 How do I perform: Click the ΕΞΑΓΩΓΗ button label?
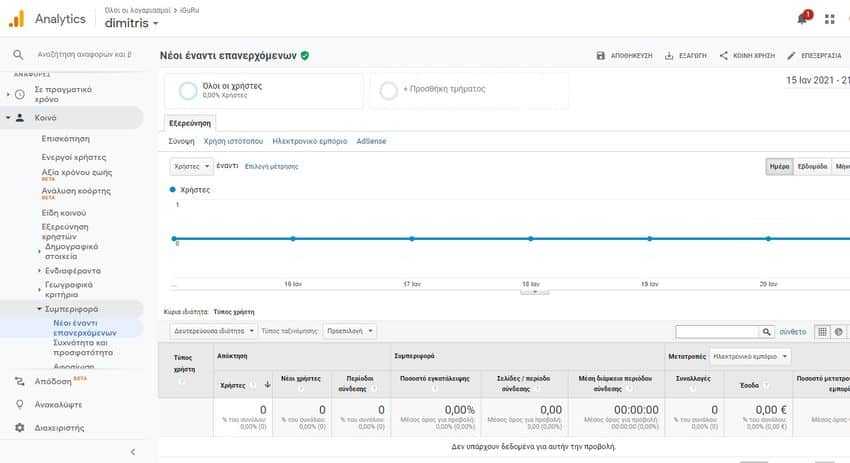click(x=693, y=55)
